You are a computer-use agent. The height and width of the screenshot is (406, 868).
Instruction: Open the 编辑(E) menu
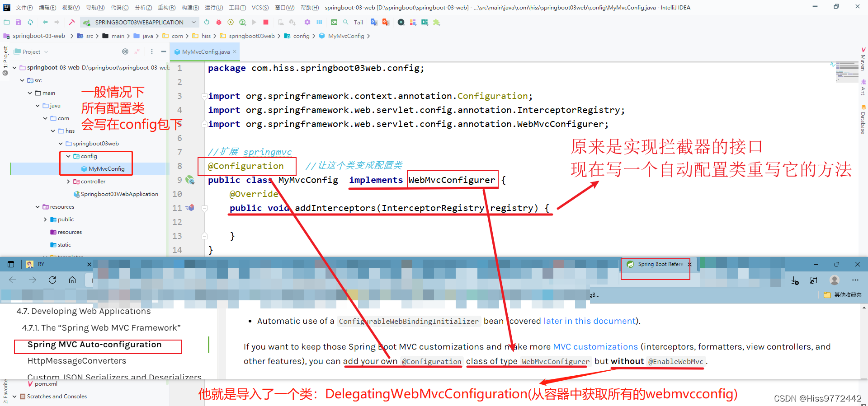click(x=47, y=7)
